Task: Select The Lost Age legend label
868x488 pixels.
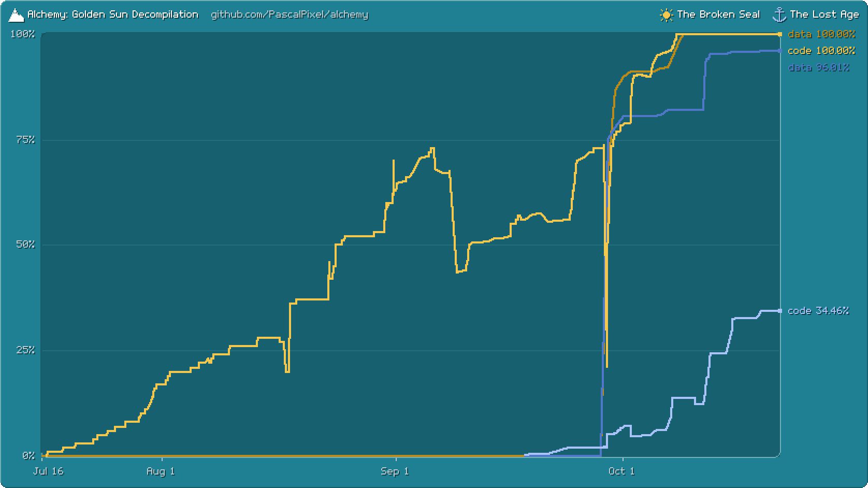Action: pyautogui.click(x=824, y=15)
